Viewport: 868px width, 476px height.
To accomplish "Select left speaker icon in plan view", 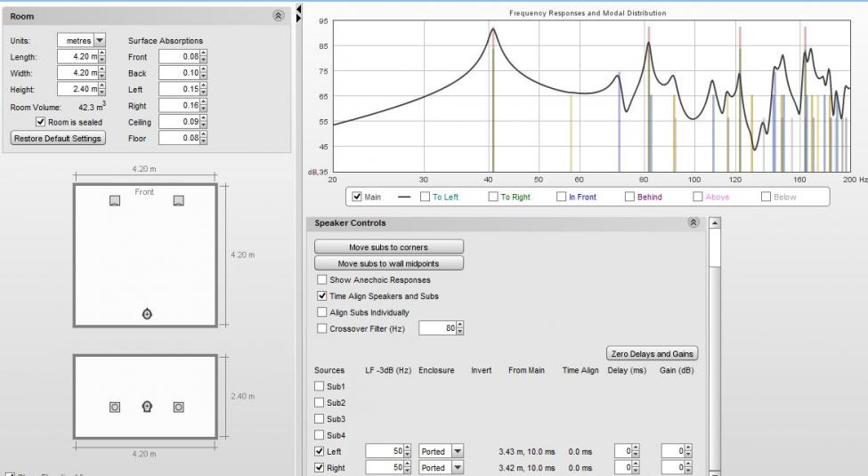I will (x=115, y=200).
